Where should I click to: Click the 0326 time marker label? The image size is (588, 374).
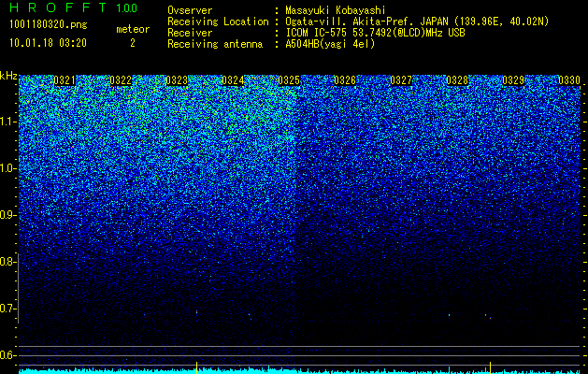345,80
